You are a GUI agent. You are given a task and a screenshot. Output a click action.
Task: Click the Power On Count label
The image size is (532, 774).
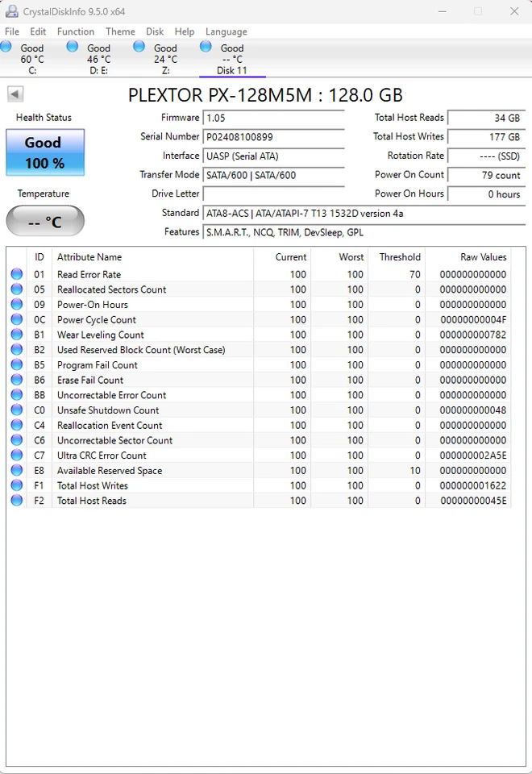(x=409, y=174)
